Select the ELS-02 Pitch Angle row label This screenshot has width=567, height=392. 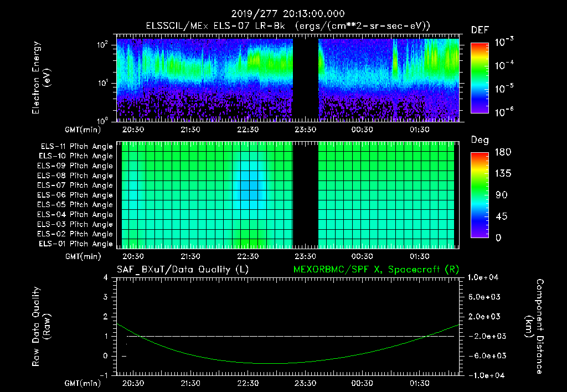75,234
